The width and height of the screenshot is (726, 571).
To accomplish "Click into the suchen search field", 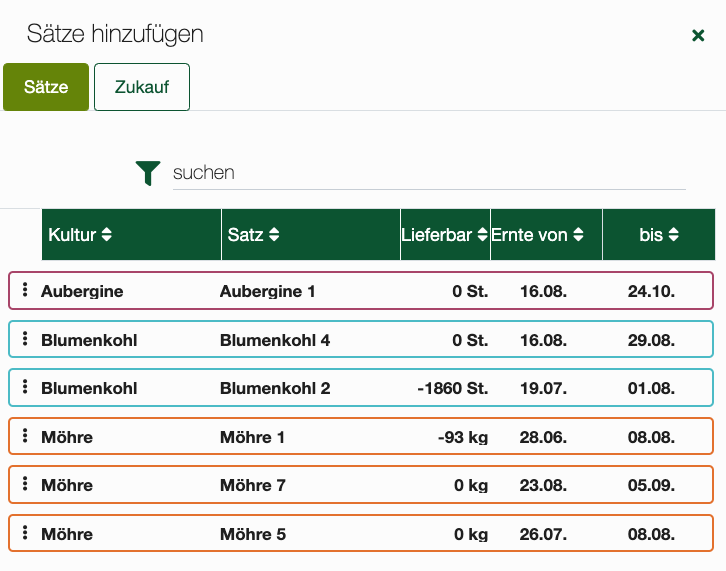I will click(428, 172).
